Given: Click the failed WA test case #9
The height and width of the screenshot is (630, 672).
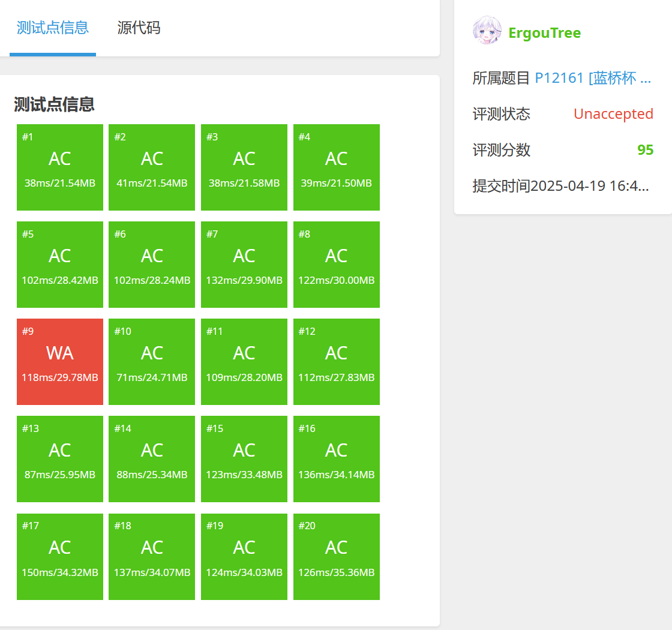Looking at the screenshot, I should (60, 362).
